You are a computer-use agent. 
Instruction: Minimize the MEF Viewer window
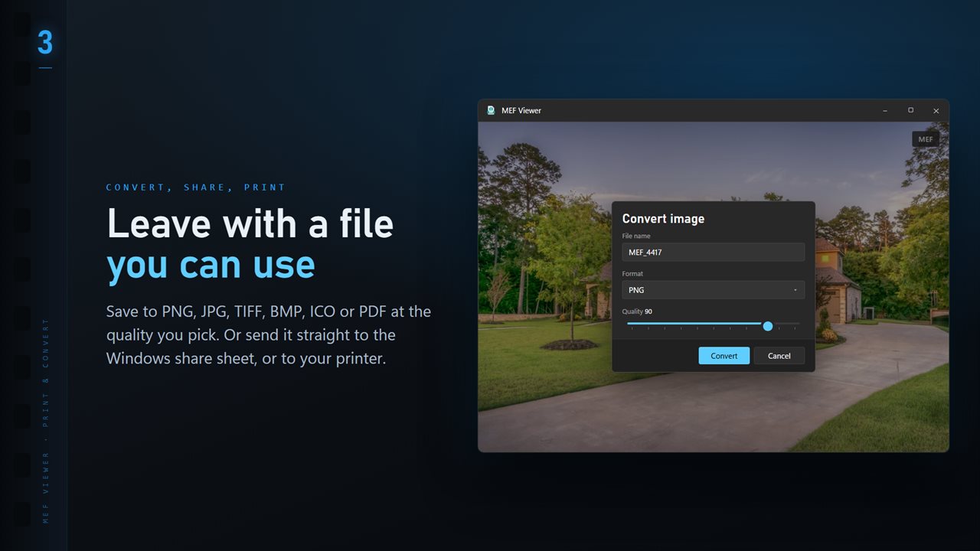pos(885,111)
